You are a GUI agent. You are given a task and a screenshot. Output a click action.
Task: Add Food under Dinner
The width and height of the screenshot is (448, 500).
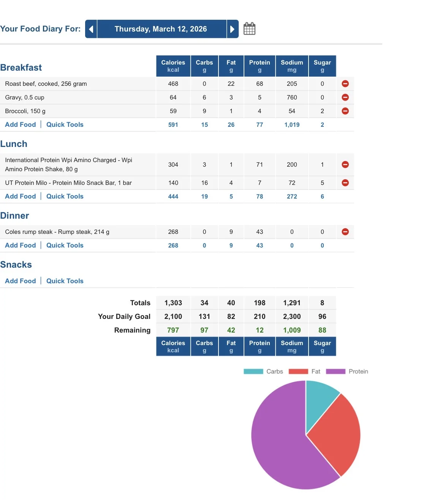coord(21,245)
